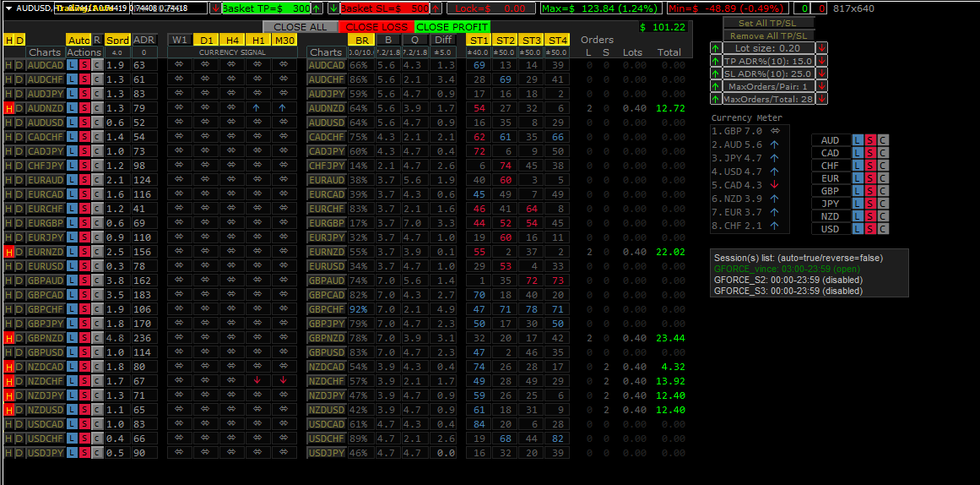The image size is (980, 485).
Task: Select the D1 timeframe header
Action: 206,40
